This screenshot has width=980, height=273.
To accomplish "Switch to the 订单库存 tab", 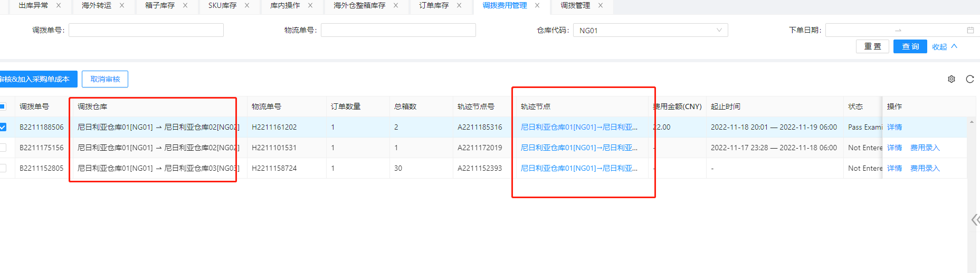I will pyautogui.click(x=433, y=5).
